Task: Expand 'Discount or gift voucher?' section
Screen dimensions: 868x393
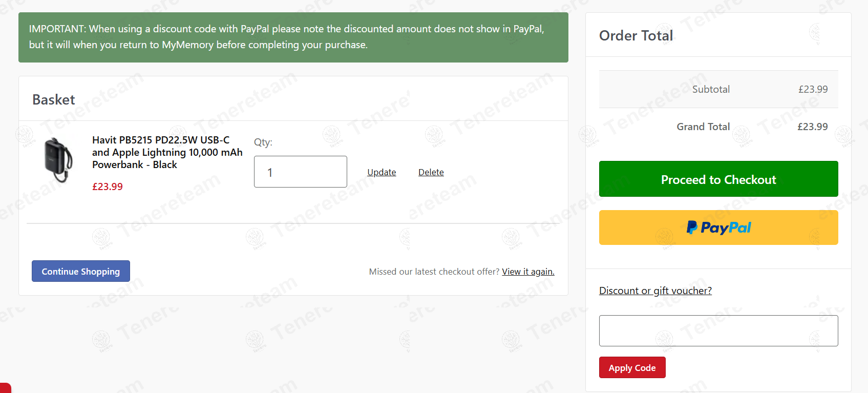Action: click(655, 291)
